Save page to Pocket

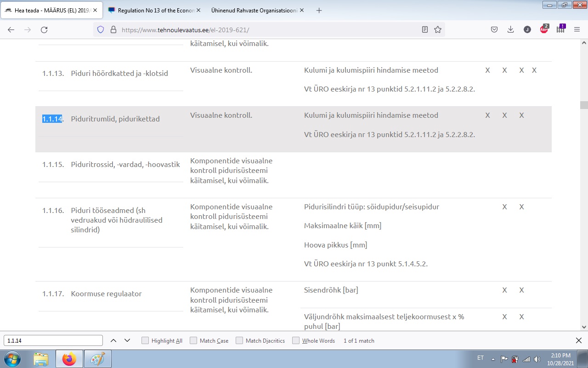coord(494,29)
